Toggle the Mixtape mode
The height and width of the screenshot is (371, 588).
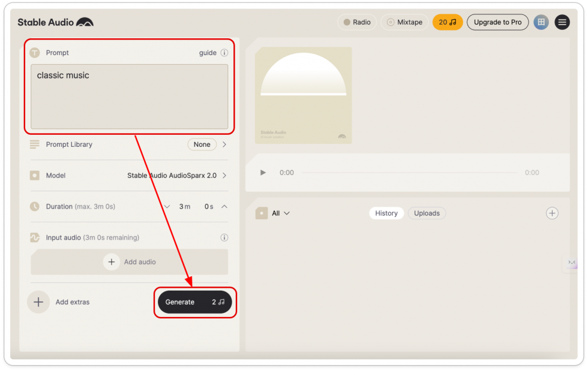pyautogui.click(x=404, y=22)
